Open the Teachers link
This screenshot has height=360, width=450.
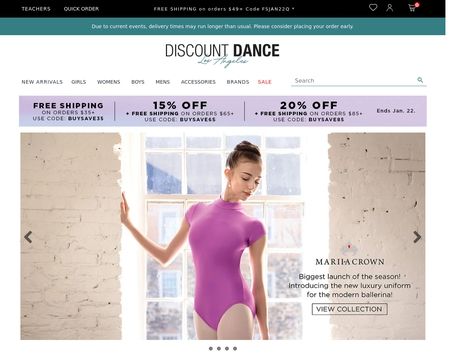tap(36, 9)
